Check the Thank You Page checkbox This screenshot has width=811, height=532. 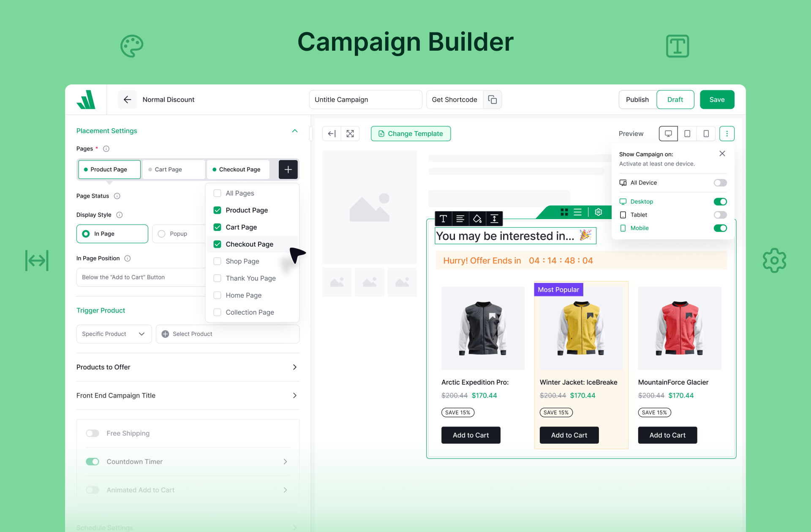pos(218,278)
